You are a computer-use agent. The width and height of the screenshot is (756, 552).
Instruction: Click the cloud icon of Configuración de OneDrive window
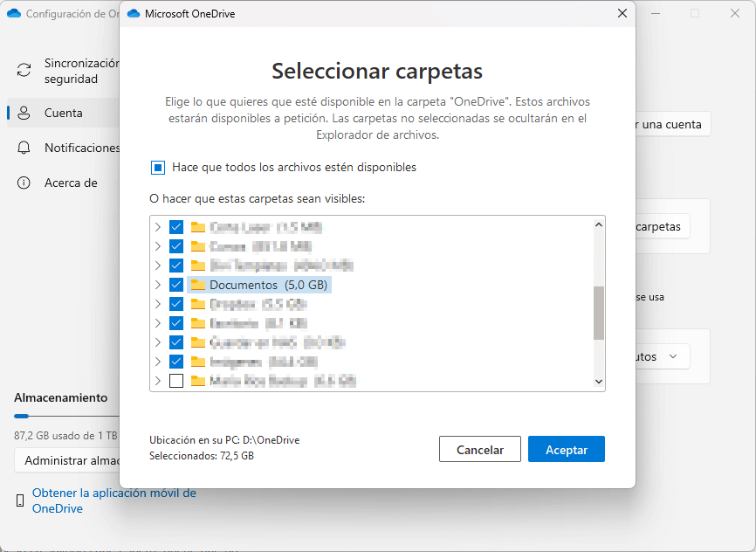point(14,13)
